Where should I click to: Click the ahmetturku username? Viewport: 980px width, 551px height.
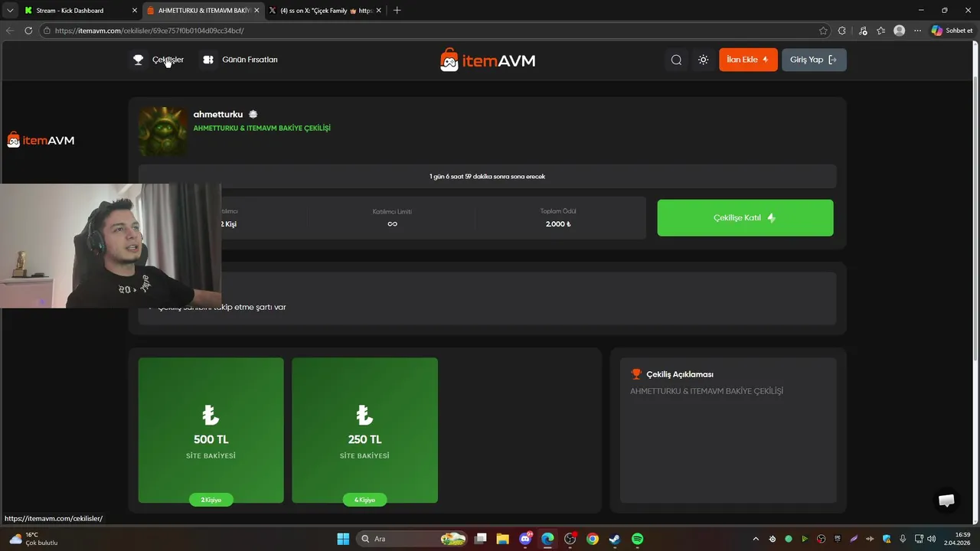click(218, 115)
